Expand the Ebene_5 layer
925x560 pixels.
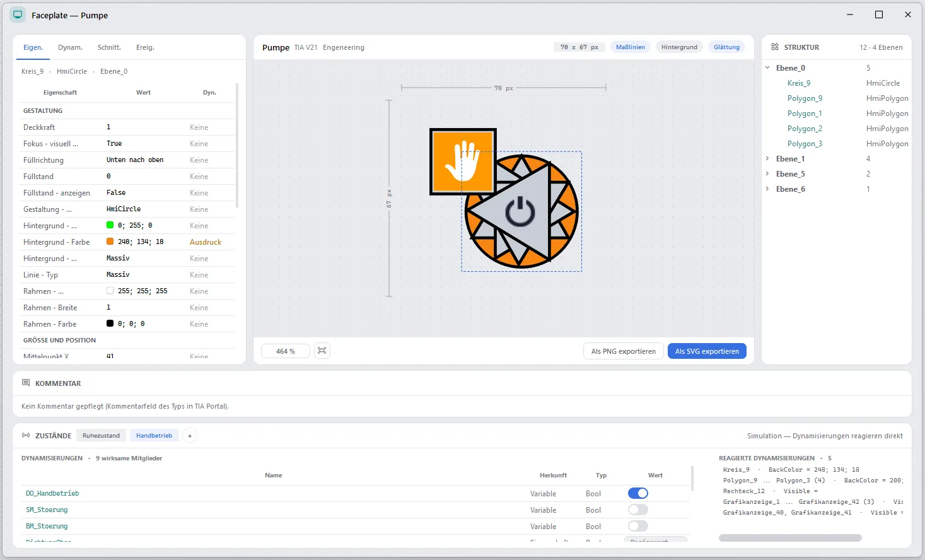pyautogui.click(x=767, y=173)
